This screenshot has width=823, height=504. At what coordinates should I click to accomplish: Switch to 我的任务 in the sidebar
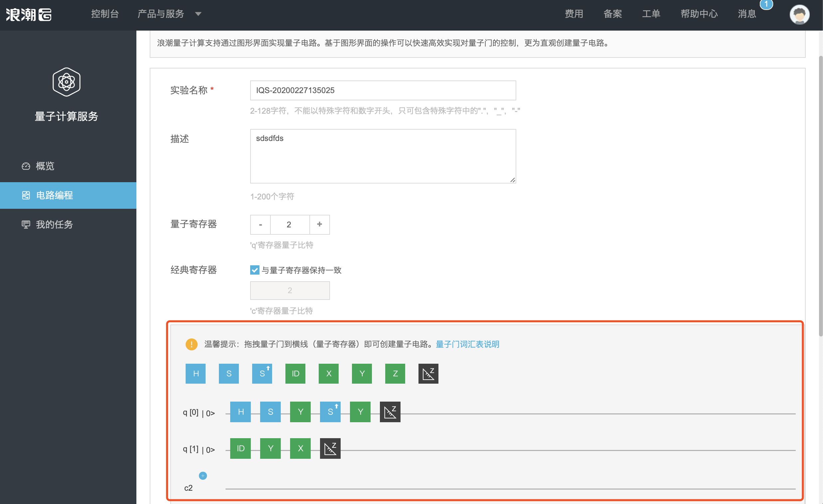tap(54, 224)
